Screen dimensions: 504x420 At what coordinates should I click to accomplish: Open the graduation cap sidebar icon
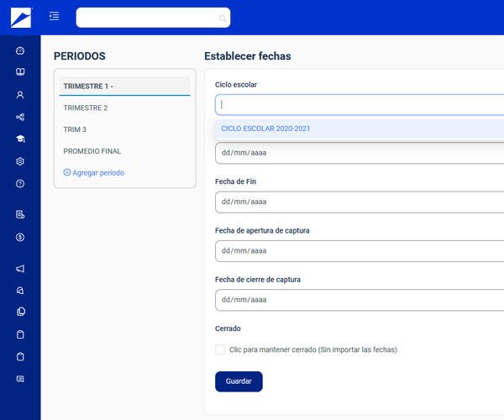[20, 139]
